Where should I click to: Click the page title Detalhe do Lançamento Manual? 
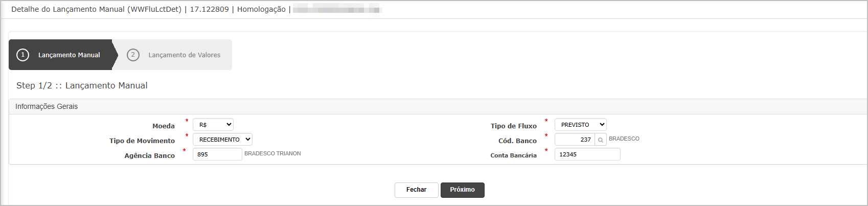[96, 9]
